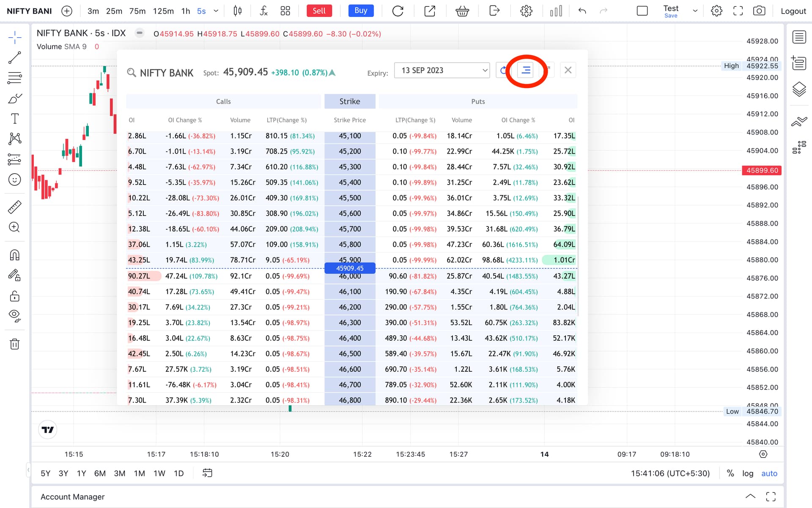Select the 1h timeframe

point(186,11)
